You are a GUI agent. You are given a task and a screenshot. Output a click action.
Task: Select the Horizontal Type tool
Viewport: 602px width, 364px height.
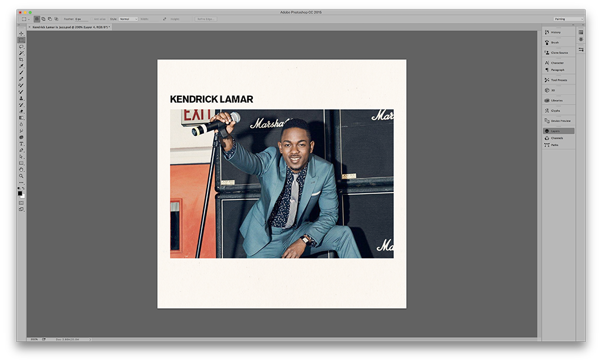point(22,144)
